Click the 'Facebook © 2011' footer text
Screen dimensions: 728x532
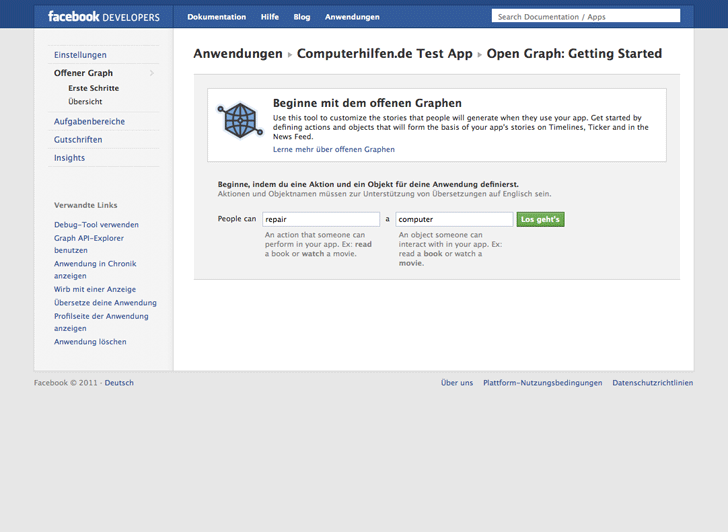point(65,383)
